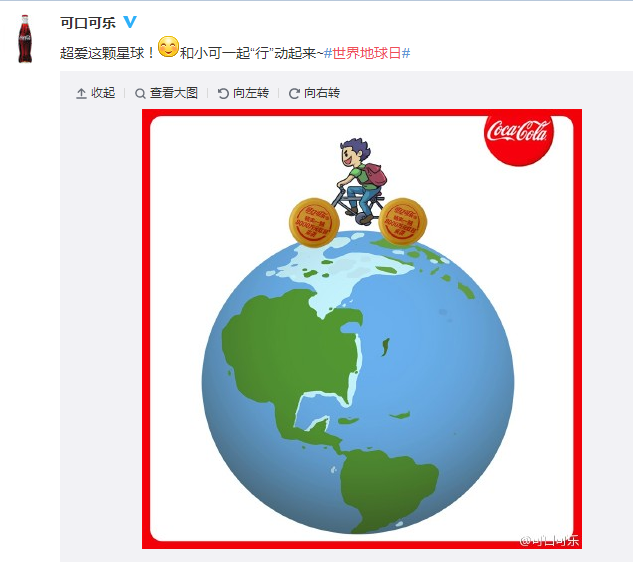Image resolution: width=633 pixels, height=562 pixels.
Task: Click the magnifier icon beside 查看大图
Action: click(x=140, y=94)
